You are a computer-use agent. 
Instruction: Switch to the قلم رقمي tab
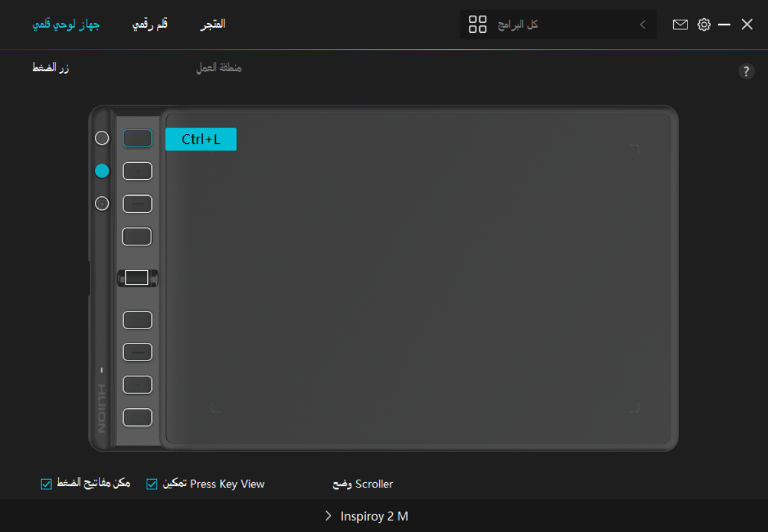150,24
